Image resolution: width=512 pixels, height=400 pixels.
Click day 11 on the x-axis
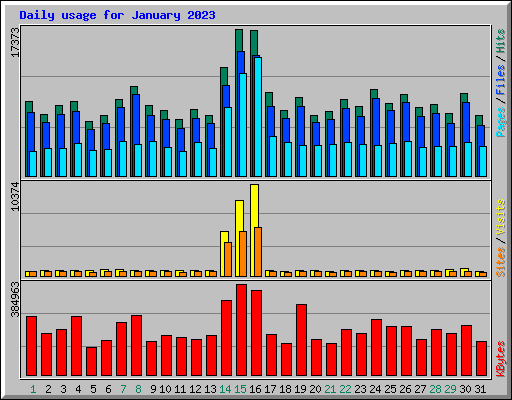(180, 389)
